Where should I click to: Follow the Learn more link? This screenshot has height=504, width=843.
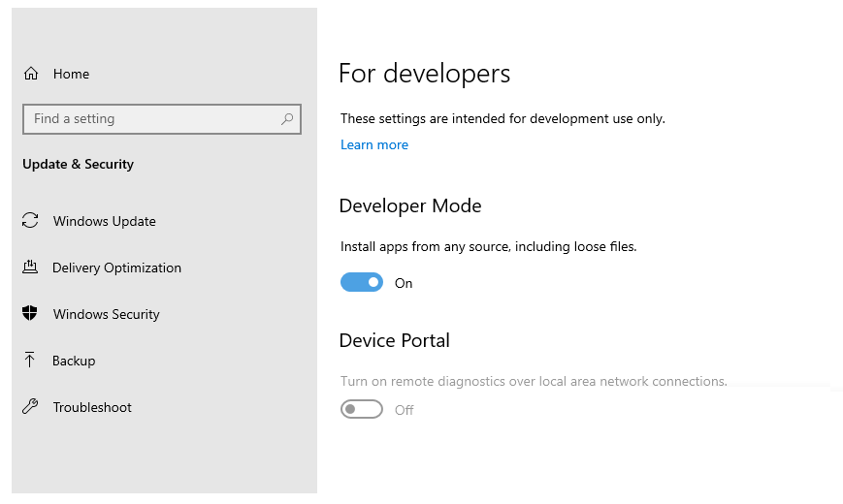tap(374, 145)
